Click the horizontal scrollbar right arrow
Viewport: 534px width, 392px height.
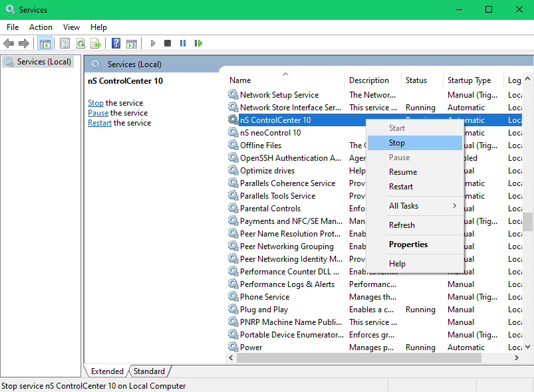(x=517, y=357)
